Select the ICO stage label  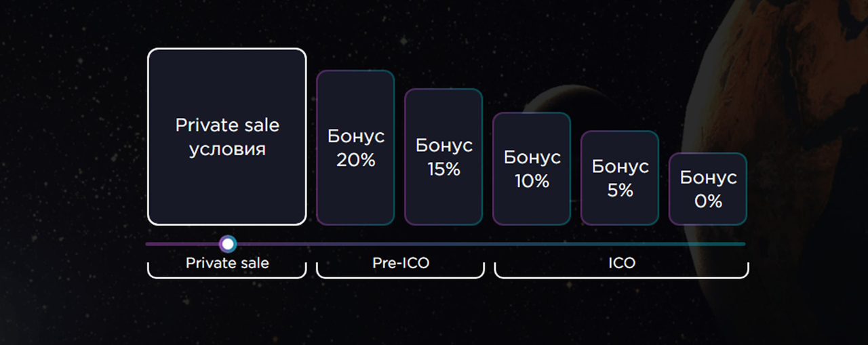(x=621, y=263)
